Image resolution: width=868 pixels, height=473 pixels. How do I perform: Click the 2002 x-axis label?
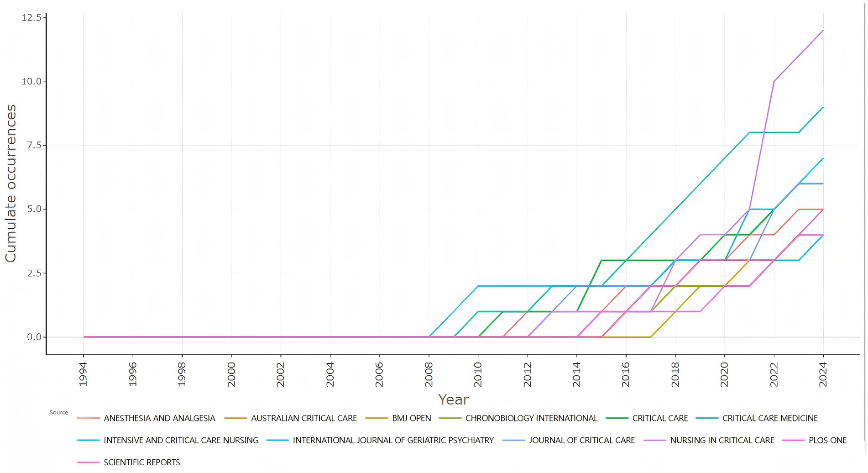281,374
